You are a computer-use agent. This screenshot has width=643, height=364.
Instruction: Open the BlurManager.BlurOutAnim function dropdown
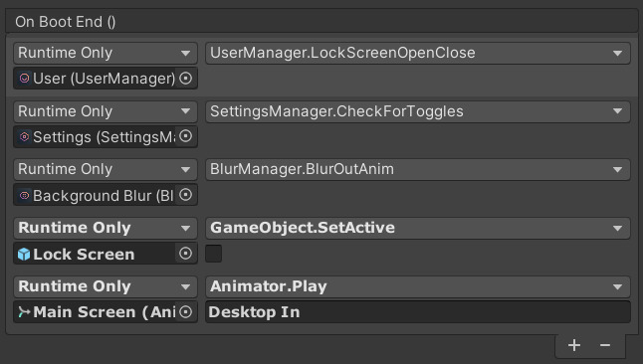click(x=417, y=169)
